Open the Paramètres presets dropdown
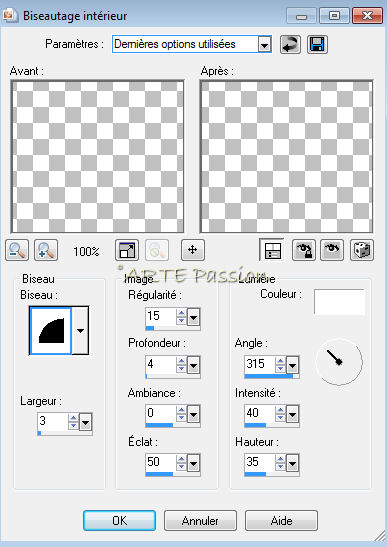 265,45
